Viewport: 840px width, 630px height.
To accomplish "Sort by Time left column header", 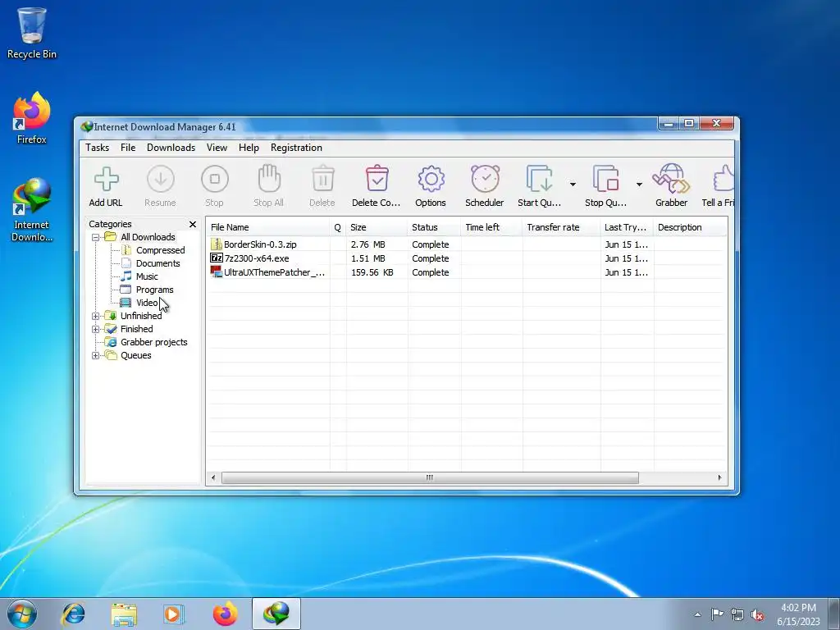I will [x=492, y=227].
